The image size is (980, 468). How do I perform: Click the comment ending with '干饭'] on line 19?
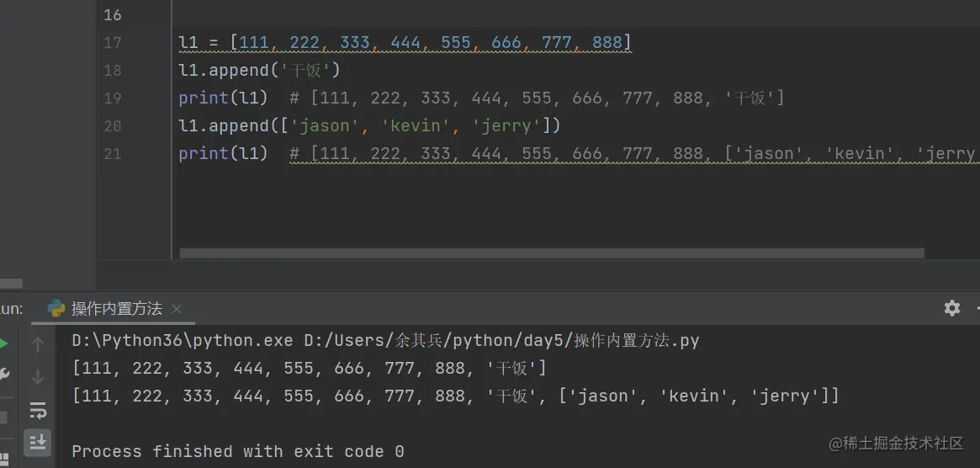(537, 98)
